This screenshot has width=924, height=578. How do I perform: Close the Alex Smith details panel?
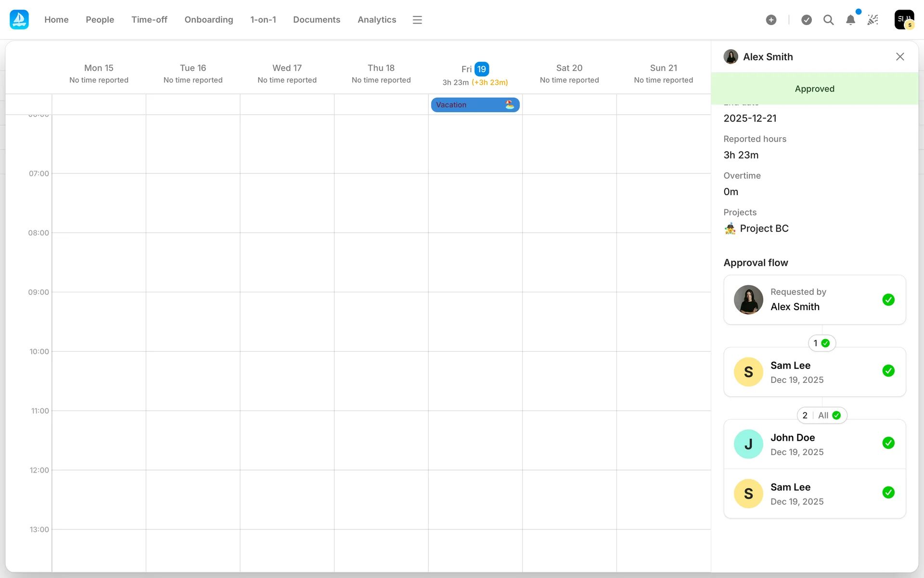point(900,57)
